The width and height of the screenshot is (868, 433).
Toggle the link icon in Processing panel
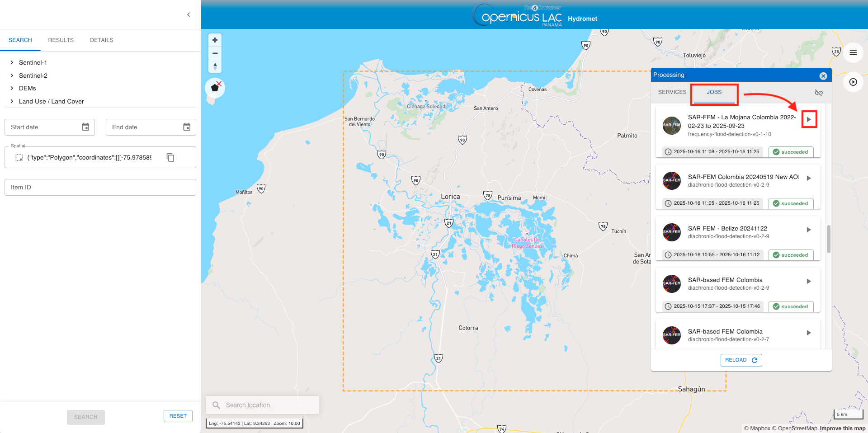[818, 93]
